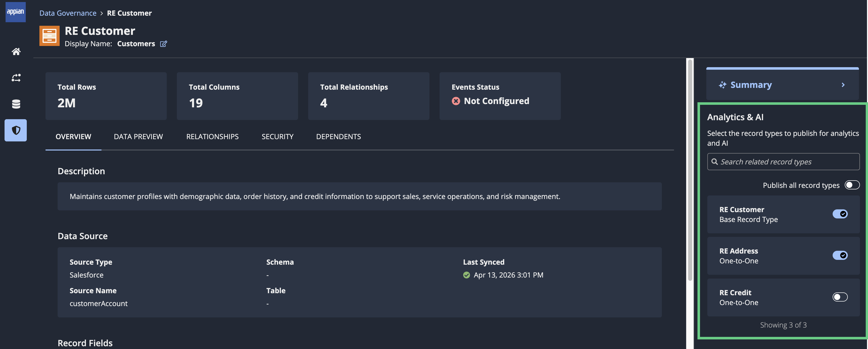
Task: Open the Relationships tab
Action: tap(212, 136)
